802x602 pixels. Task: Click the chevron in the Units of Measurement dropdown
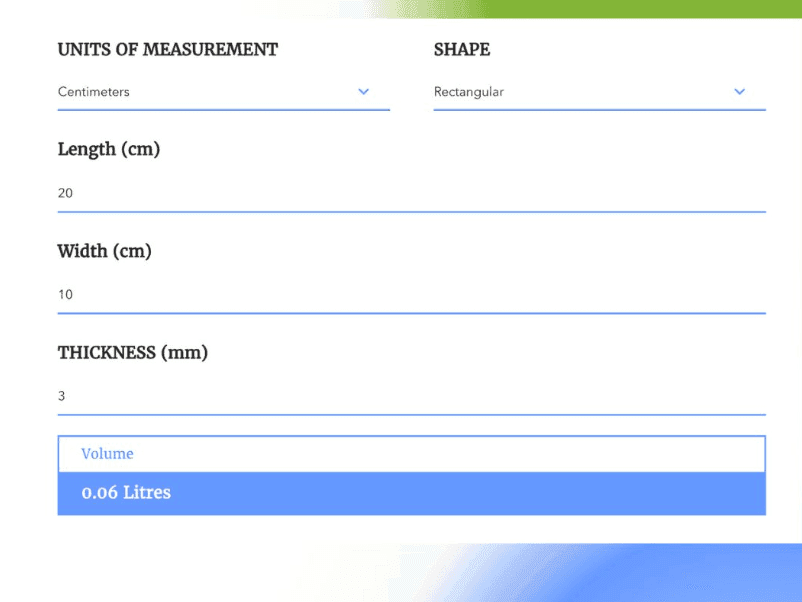[364, 92]
